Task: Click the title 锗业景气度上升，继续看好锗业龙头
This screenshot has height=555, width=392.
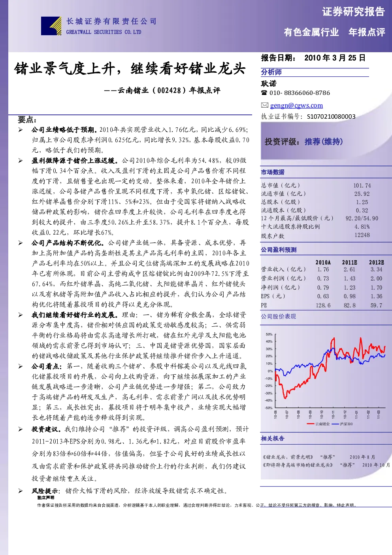Action: pyautogui.click(x=130, y=68)
